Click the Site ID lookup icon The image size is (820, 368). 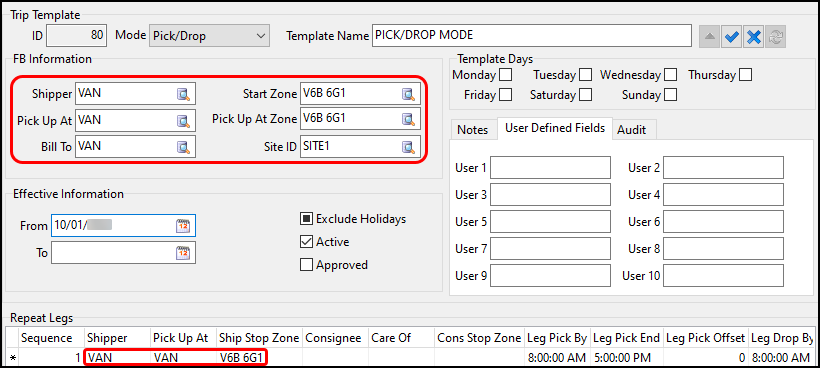(x=408, y=147)
